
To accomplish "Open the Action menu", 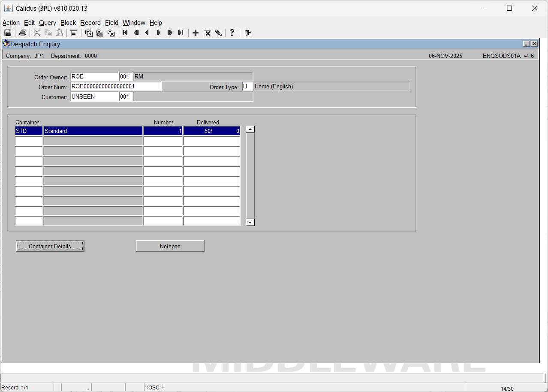I will coord(11,23).
